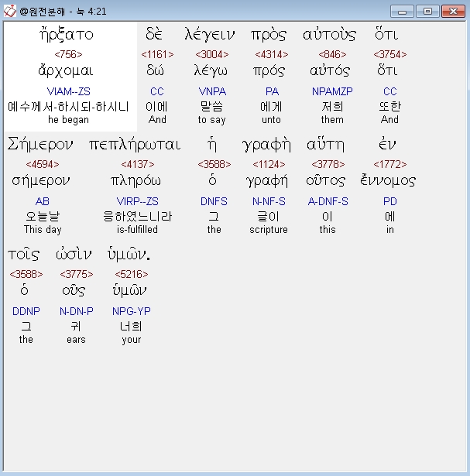Click parsing code VIAM--ZS

click(x=68, y=91)
